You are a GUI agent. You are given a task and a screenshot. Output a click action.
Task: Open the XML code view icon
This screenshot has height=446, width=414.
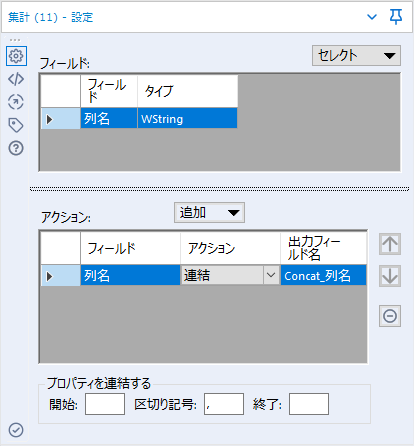pyautogui.click(x=16, y=79)
